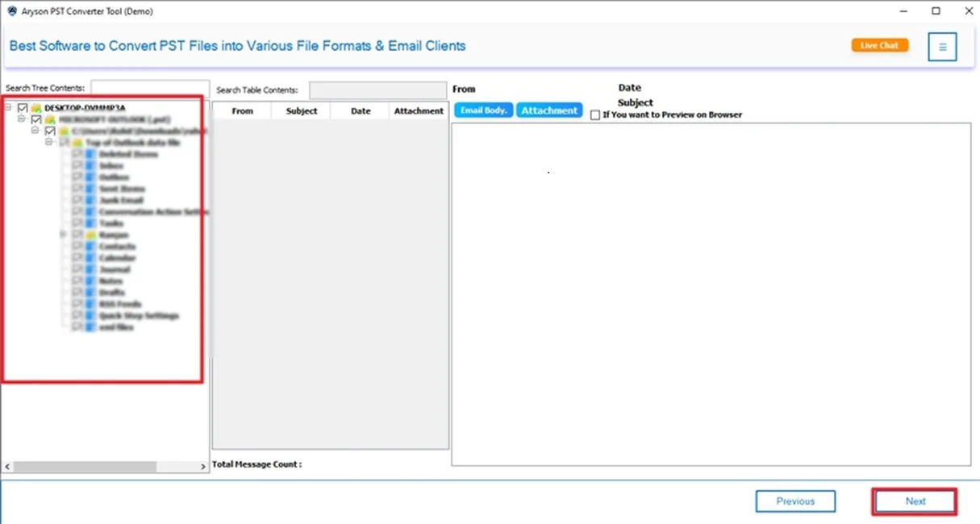Viewport: 980px width, 524px height.
Task: Open the hamburger menu icon
Action: [942, 47]
